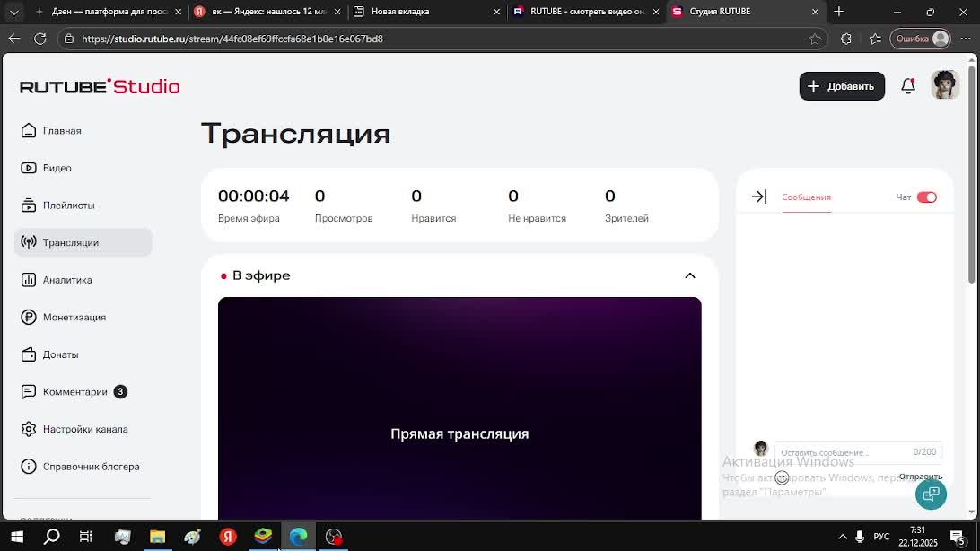Open Windows Start menu
The height and width of the screenshot is (551, 980).
point(17,537)
